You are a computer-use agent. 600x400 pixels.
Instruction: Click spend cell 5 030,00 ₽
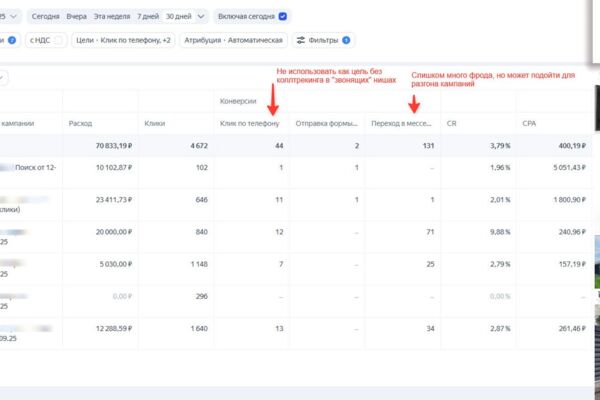pyautogui.click(x=116, y=264)
